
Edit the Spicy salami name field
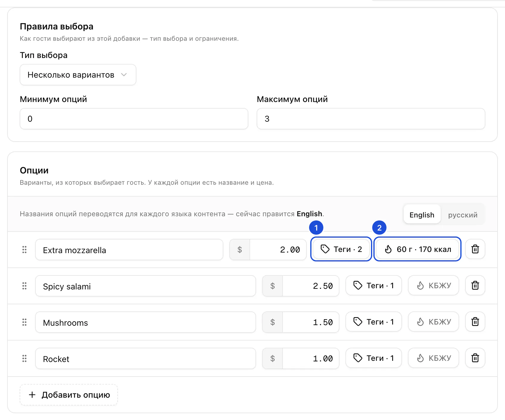coord(146,286)
